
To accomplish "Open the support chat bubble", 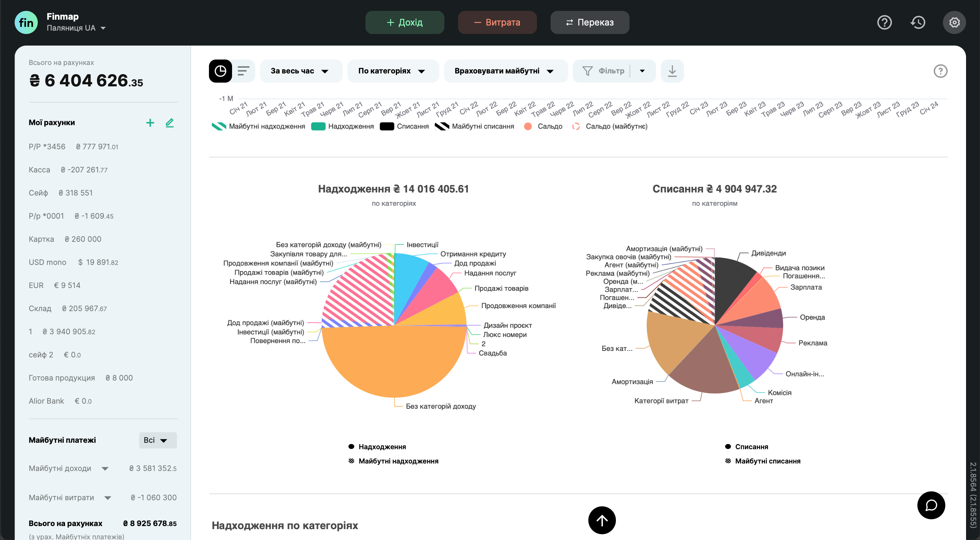I will click(x=931, y=505).
